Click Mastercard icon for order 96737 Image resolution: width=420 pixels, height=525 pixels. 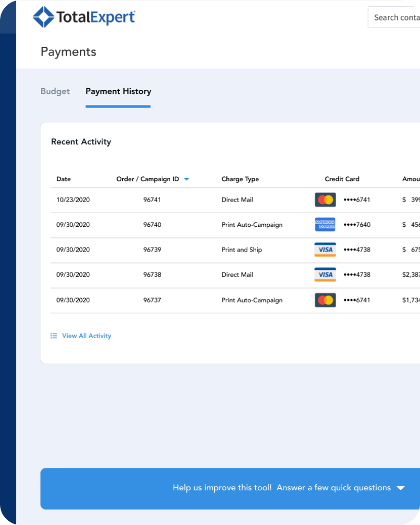(x=325, y=300)
